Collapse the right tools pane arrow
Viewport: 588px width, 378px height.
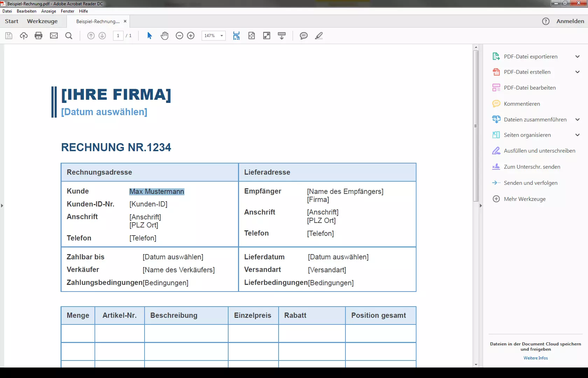click(481, 205)
